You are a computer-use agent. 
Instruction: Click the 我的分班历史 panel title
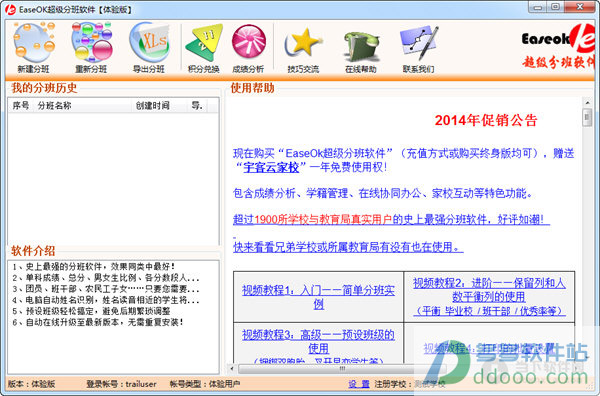pos(44,88)
